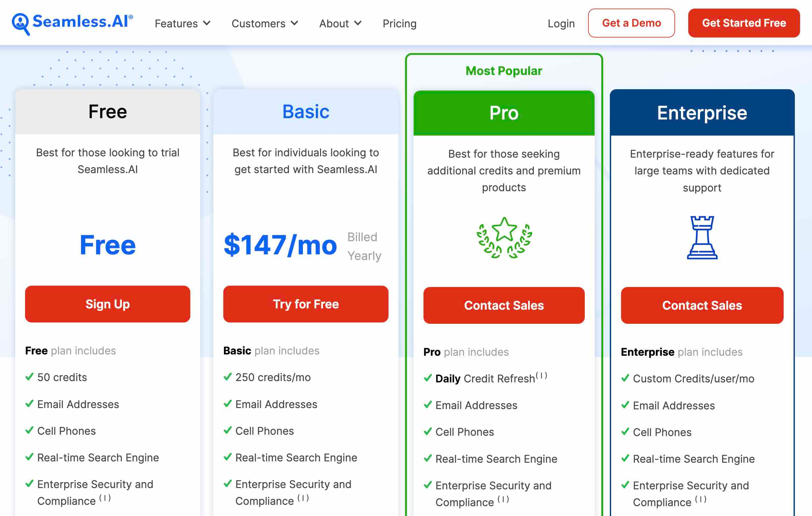The height and width of the screenshot is (516, 812).
Task: Click 'Basic plan includes' heading
Action: click(271, 351)
